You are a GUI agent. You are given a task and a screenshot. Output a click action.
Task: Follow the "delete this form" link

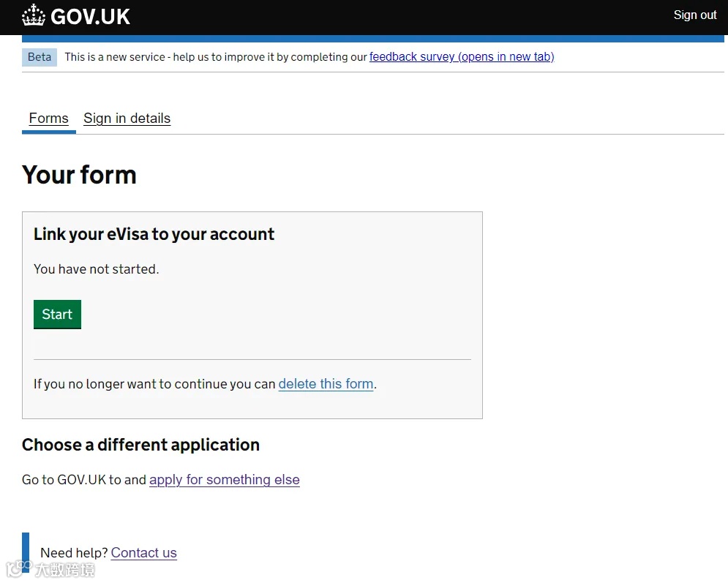[x=326, y=384]
